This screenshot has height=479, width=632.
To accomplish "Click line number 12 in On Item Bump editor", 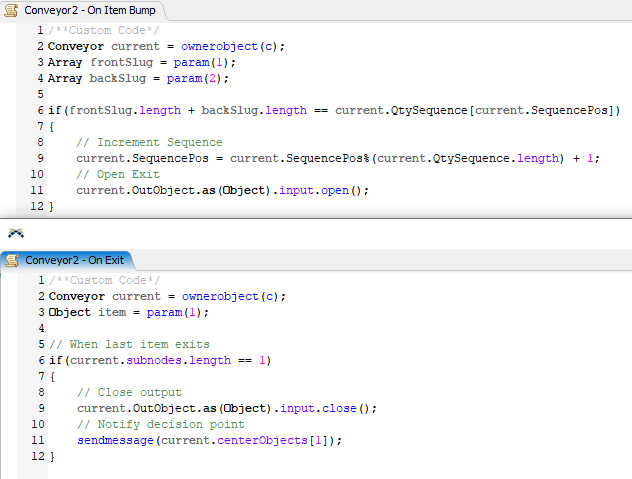I will (x=37, y=206).
